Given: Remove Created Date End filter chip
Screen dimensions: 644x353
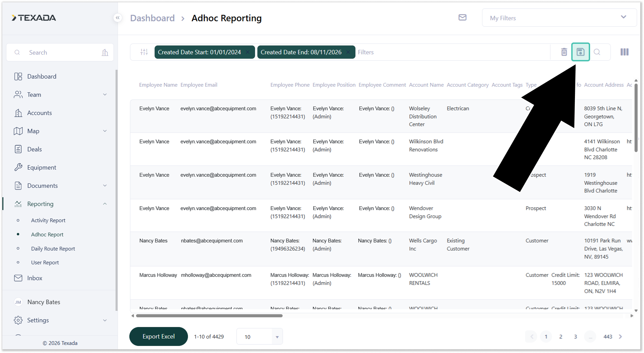Looking at the screenshot, I should tap(348, 52).
